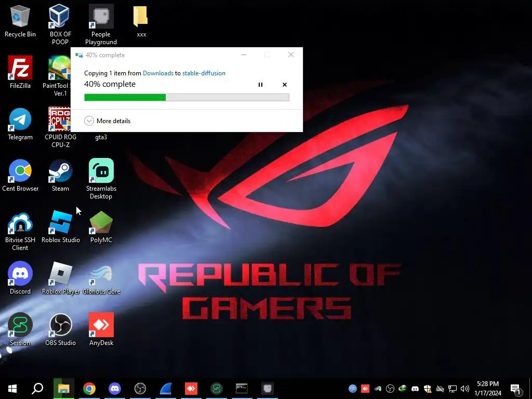Select the Cent Browser desktop icon
Screen dimensions: 532x399
tap(20, 176)
